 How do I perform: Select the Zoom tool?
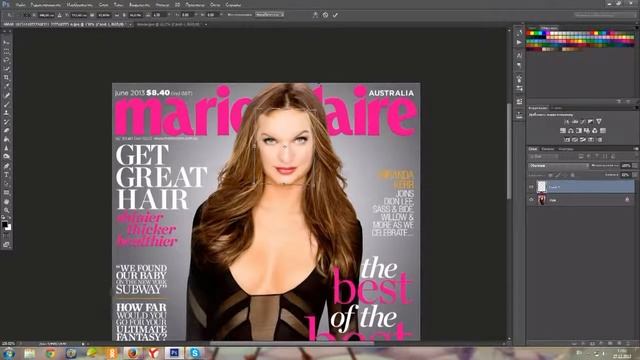6,210
